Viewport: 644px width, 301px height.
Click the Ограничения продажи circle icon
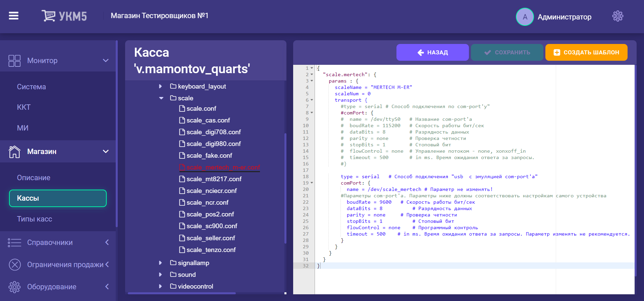point(15,265)
